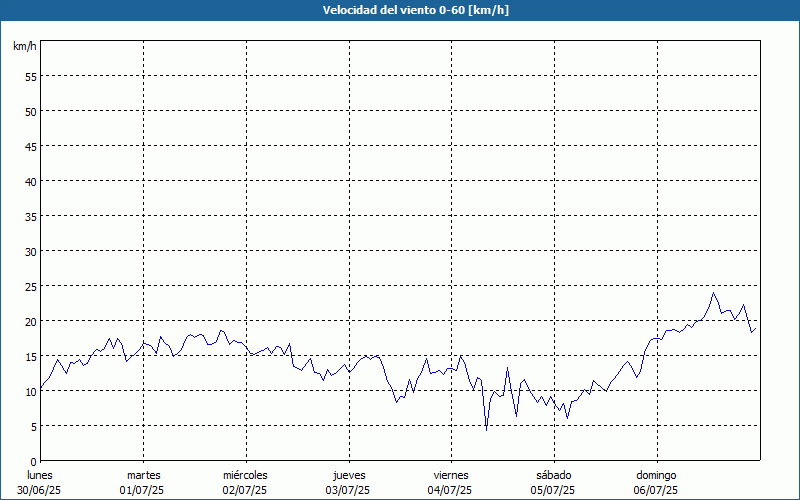Click the y-axis value 45
The width and height of the screenshot is (800, 500).
[x=31, y=147]
